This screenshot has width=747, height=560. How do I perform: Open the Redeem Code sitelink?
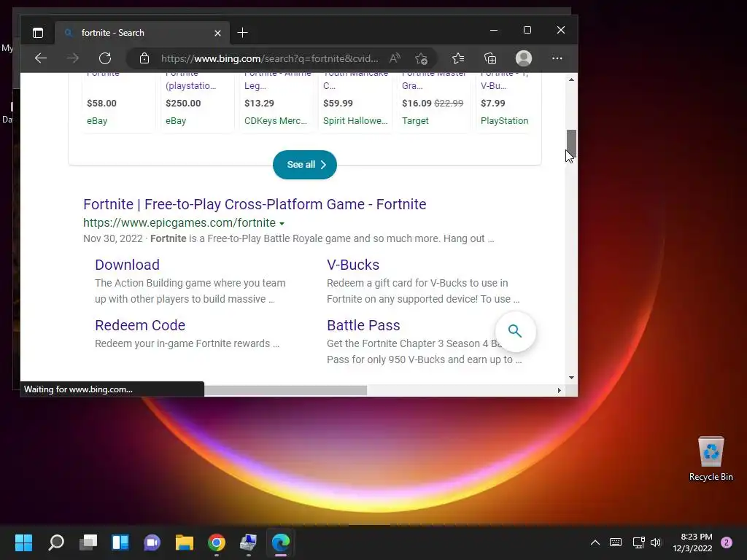click(x=140, y=325)
